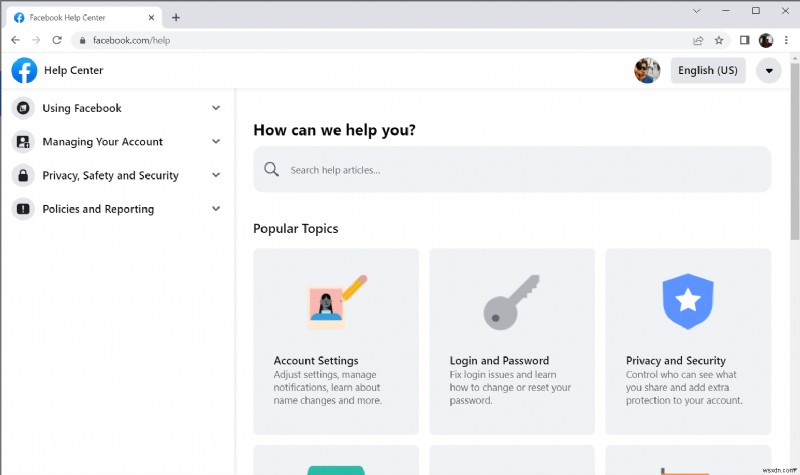Expand the Policies and Reporting section
800x475 pixels.
pos(216,209)
